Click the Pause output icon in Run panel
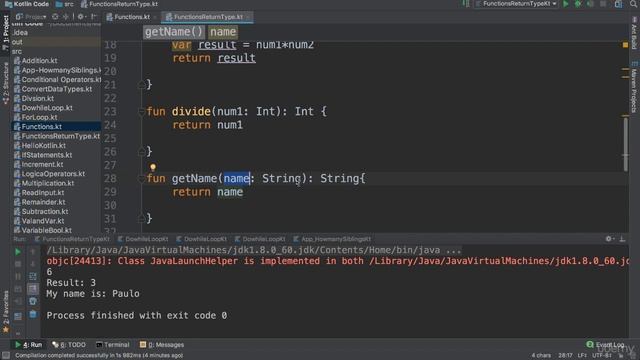The image size is (640, 360). (18, 277)
